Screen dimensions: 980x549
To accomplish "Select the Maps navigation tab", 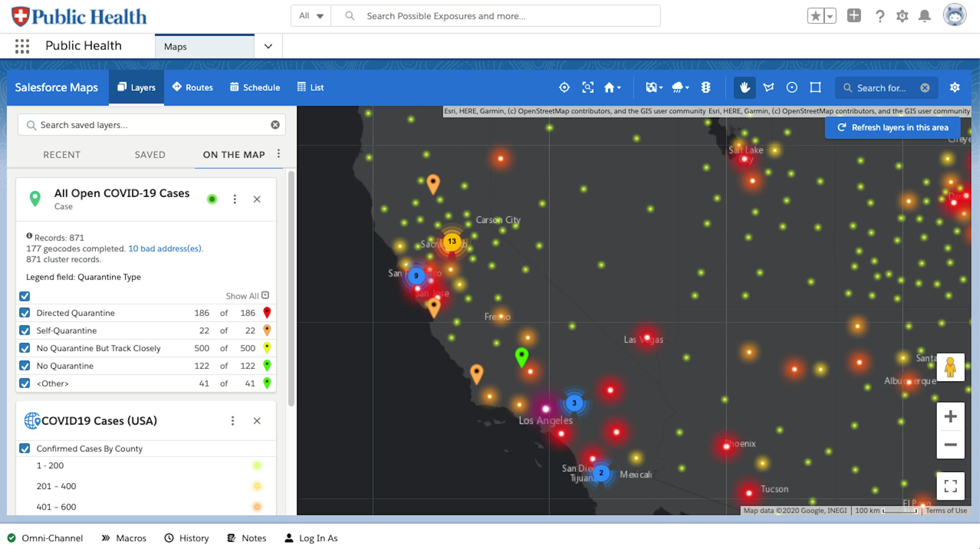I will click(204, 46).
